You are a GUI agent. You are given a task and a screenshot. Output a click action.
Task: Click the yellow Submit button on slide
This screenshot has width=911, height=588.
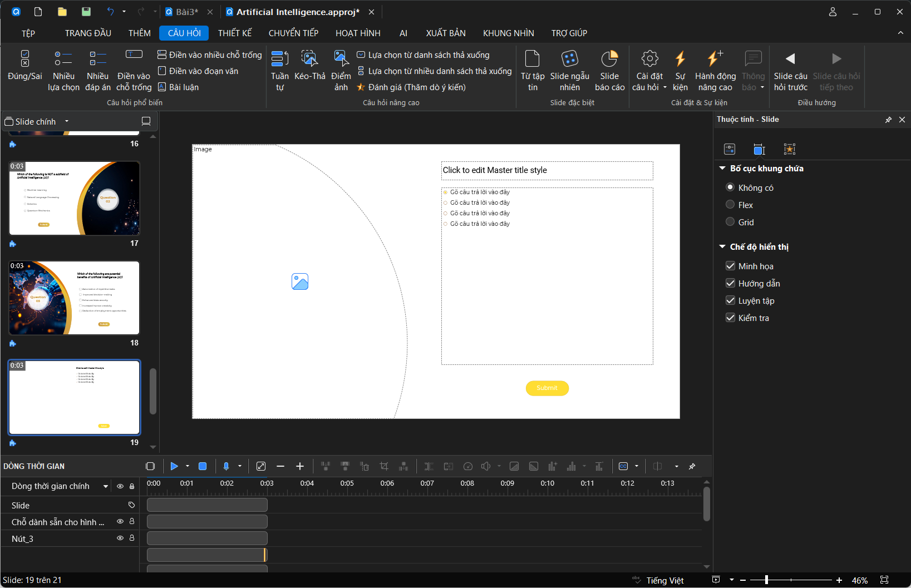click(547, 388)
